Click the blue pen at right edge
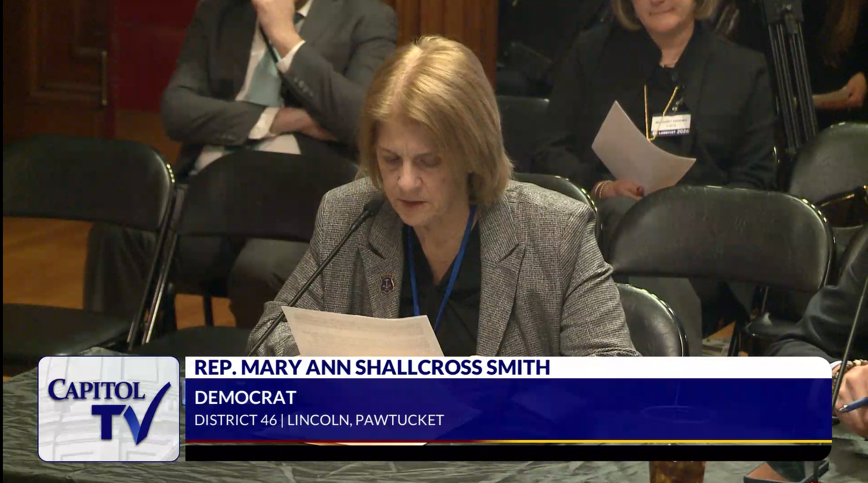868x483 pixels. coord(855,404)
